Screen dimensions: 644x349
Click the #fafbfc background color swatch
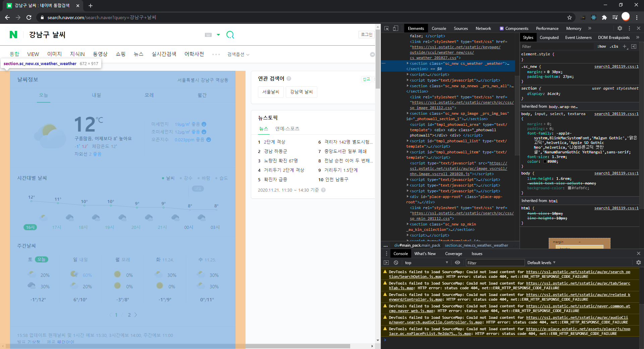click(x=569, y=188)
